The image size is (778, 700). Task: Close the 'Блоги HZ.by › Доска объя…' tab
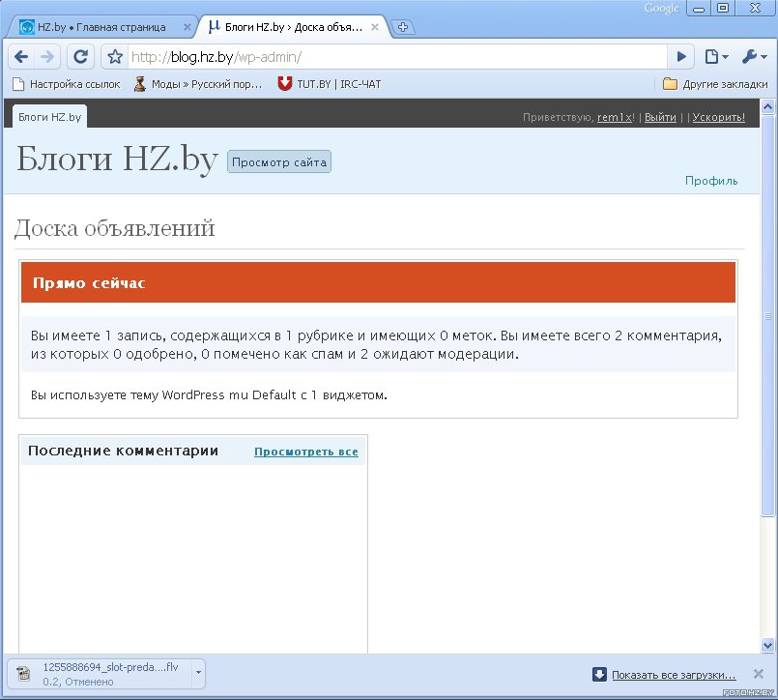click(x=375, y=27)
